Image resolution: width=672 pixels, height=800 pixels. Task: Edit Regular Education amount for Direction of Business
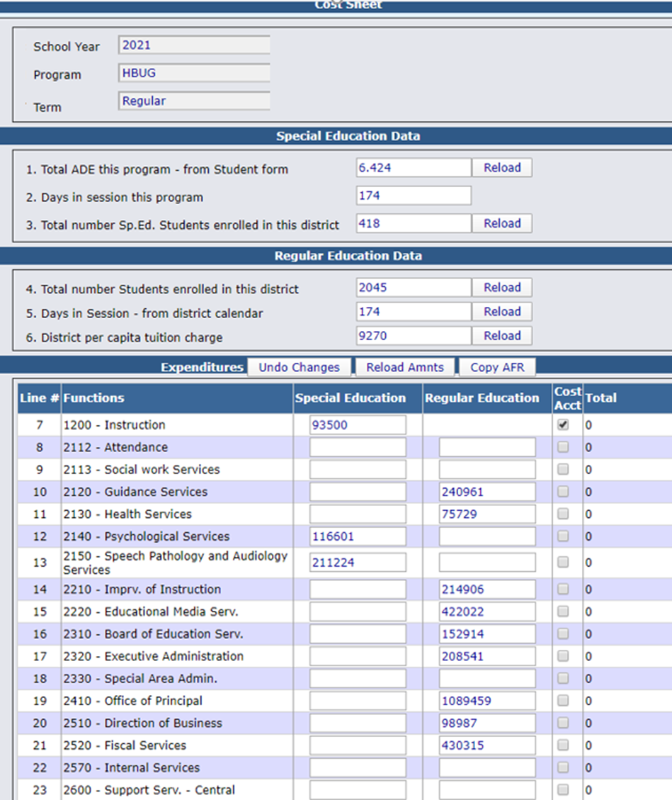pos(487,723)
